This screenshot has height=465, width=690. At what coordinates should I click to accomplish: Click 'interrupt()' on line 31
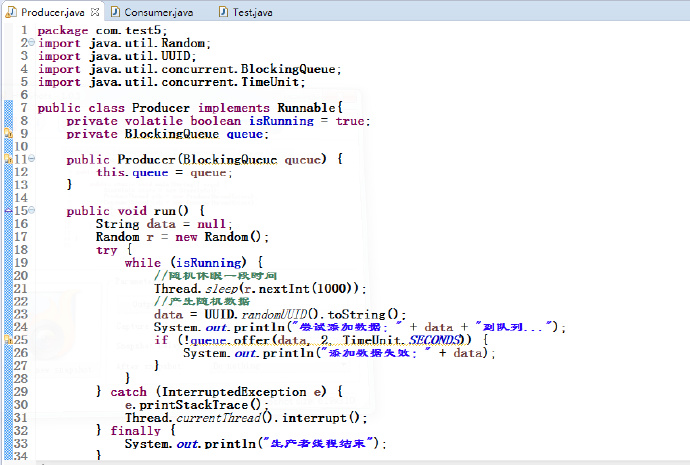coord(321,418)
